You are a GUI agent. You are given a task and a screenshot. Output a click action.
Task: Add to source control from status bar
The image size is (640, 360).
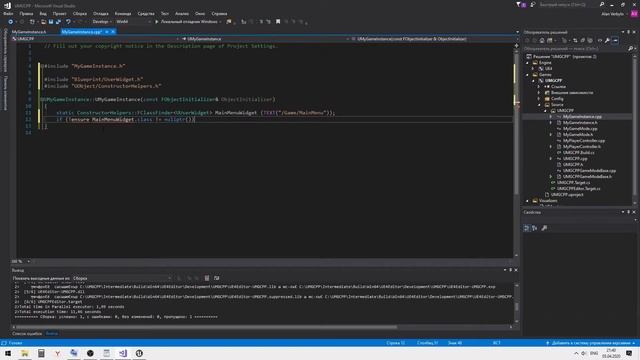point(591,343)
